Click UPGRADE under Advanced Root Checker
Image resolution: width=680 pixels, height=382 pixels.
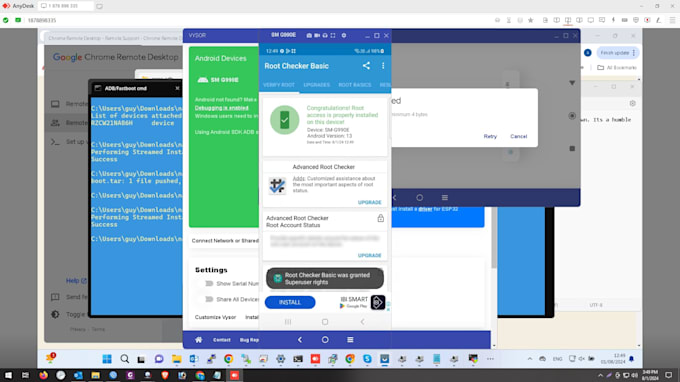pos(369,202)
